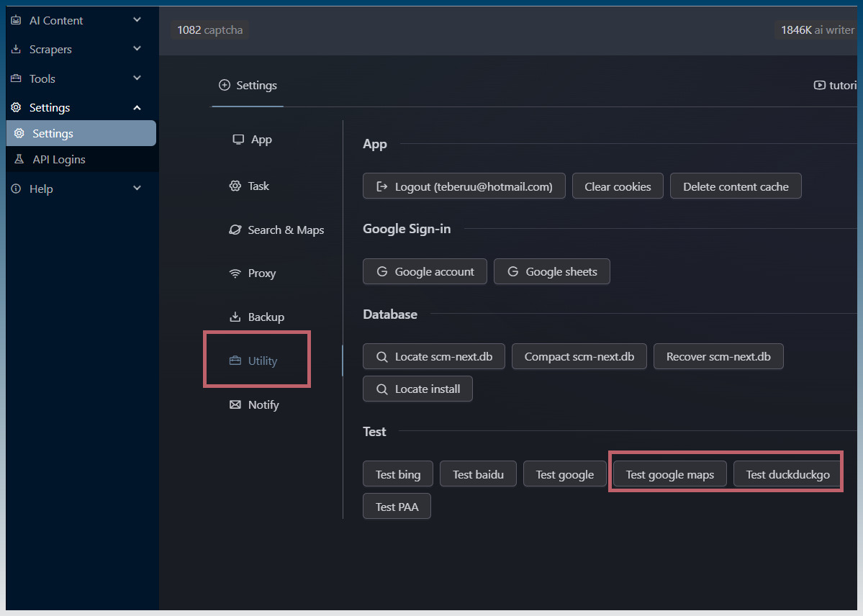Click Compact scm-next.db button

579,357
